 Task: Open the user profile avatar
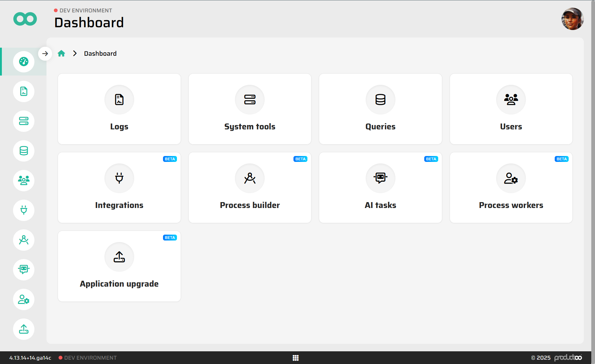tap(572, 19)
